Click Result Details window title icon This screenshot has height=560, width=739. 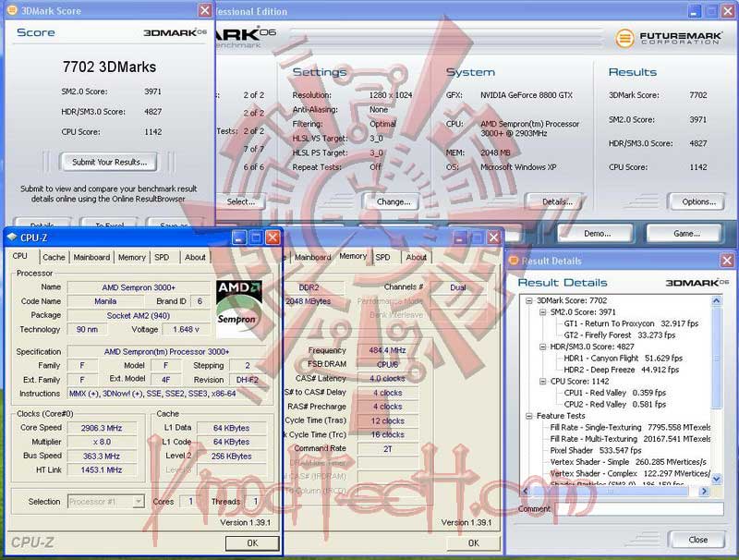[x=514, y=261]
